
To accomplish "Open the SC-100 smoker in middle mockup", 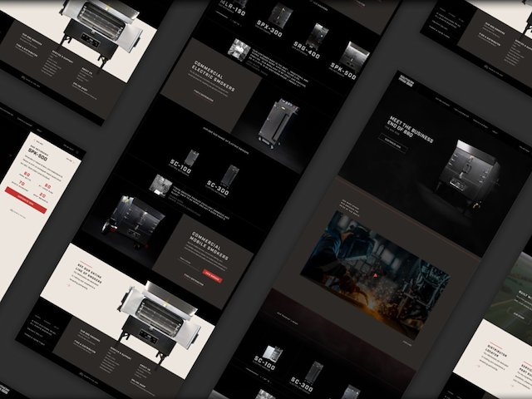I will point(191,158).
